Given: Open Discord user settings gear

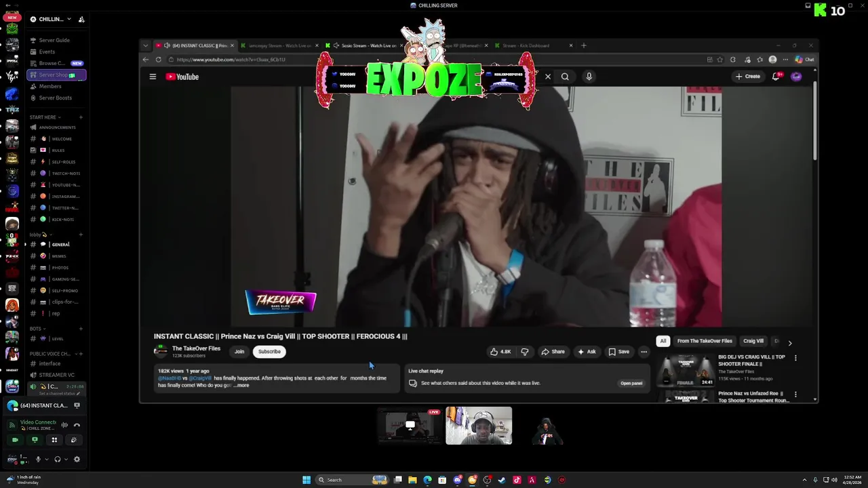Looking at the screenshot, I should pyautogui.click(x=77, y=459).
